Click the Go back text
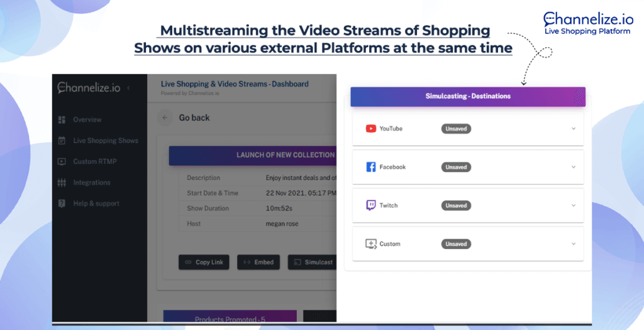The height and width of the screenshot is (330, 644). click(194, 118)
